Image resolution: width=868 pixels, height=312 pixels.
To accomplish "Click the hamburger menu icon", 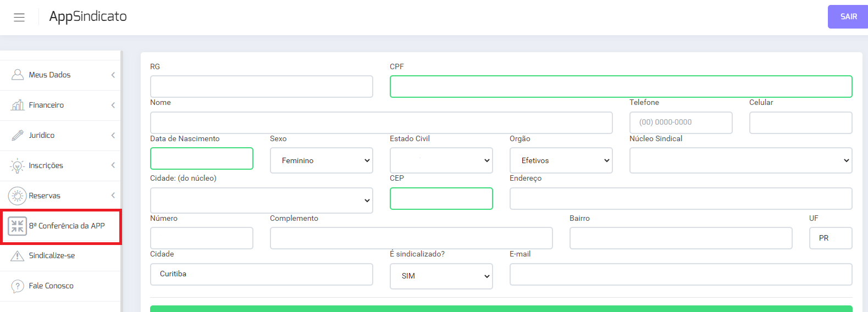I will click(x=19, y=17).
